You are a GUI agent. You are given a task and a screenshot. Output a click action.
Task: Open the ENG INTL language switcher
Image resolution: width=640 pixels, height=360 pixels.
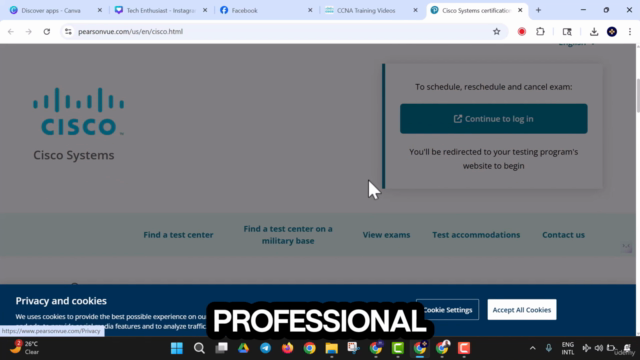click(x=567, y=348)
